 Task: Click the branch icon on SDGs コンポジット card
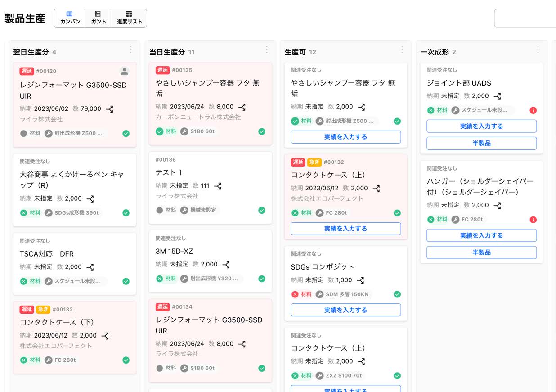click(x=360, y=280)
